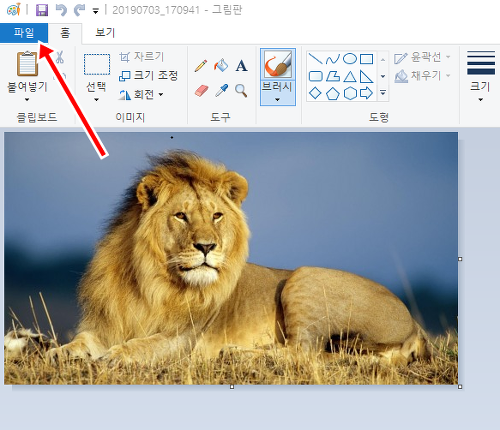Click the canvas bottom-edge resize handle
This screenshot has width=500, height=430.
tap(232, 387)
